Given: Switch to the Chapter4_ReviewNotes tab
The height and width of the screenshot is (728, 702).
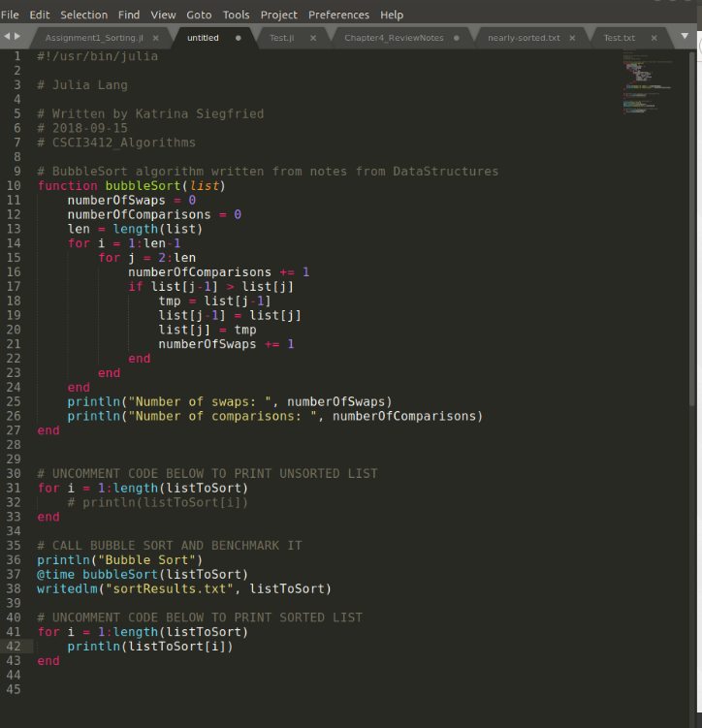Looking at the screenshot, I should (x=394, y=38).
